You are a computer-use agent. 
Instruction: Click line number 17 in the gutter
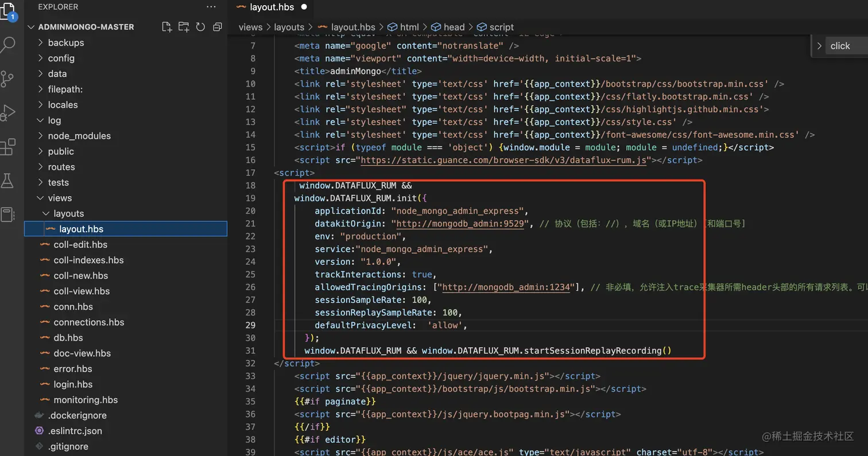[250, 173]
